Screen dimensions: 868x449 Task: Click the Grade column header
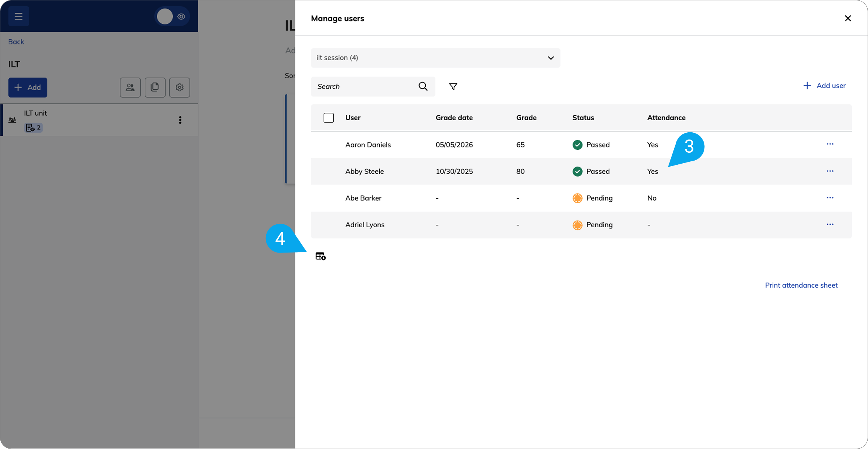[x=526, y=118]
